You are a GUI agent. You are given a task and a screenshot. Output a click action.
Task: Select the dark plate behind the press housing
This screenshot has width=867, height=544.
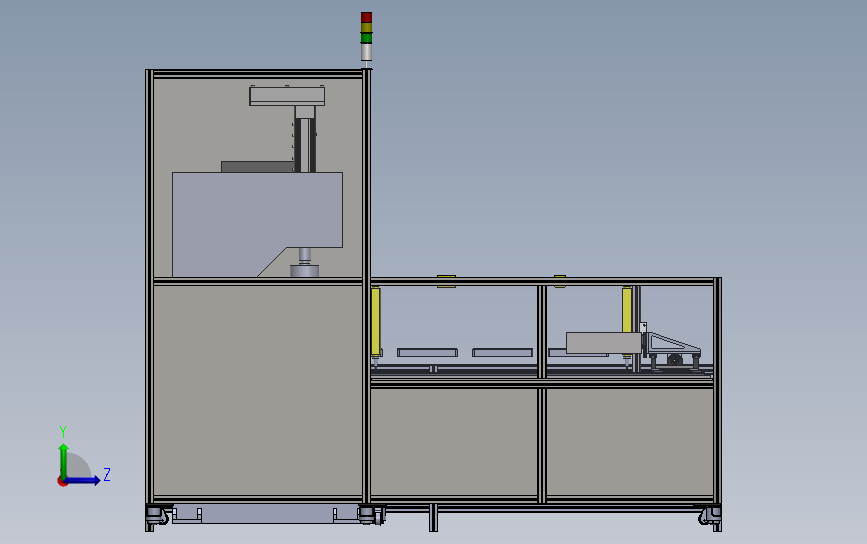257,166
